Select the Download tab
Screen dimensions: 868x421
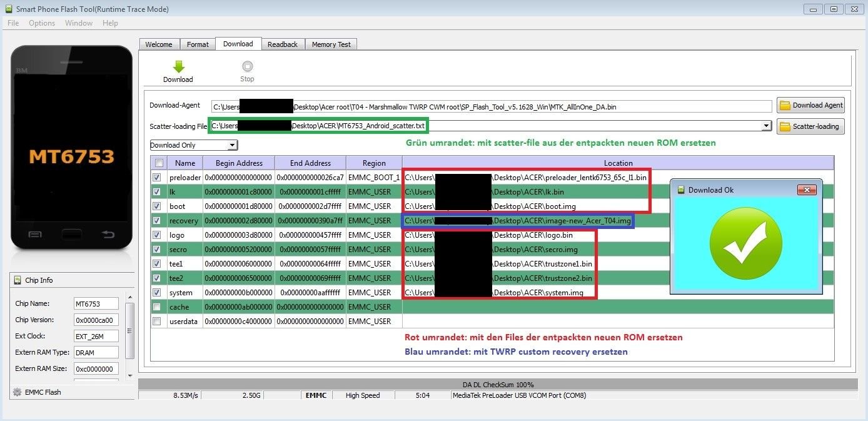238,44
